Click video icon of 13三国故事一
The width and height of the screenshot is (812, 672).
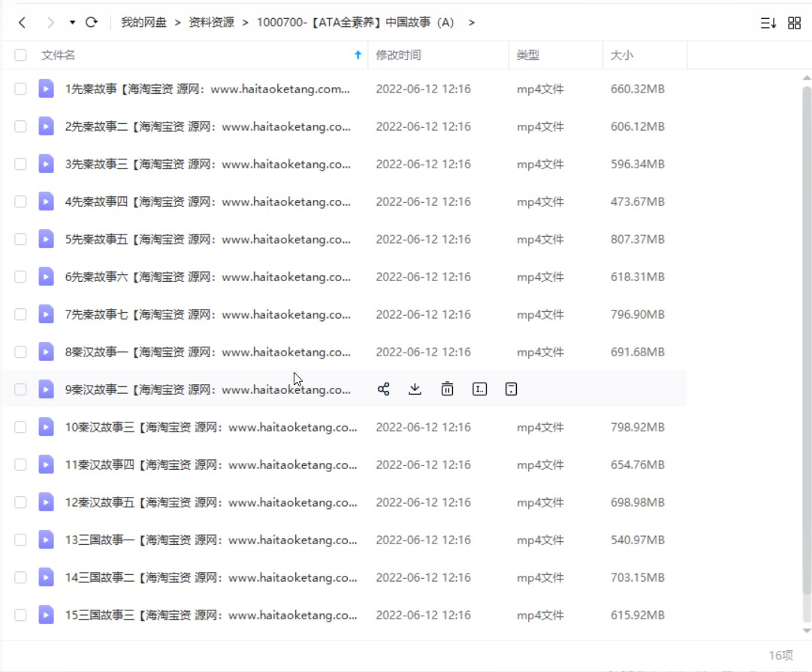(46, 540)
